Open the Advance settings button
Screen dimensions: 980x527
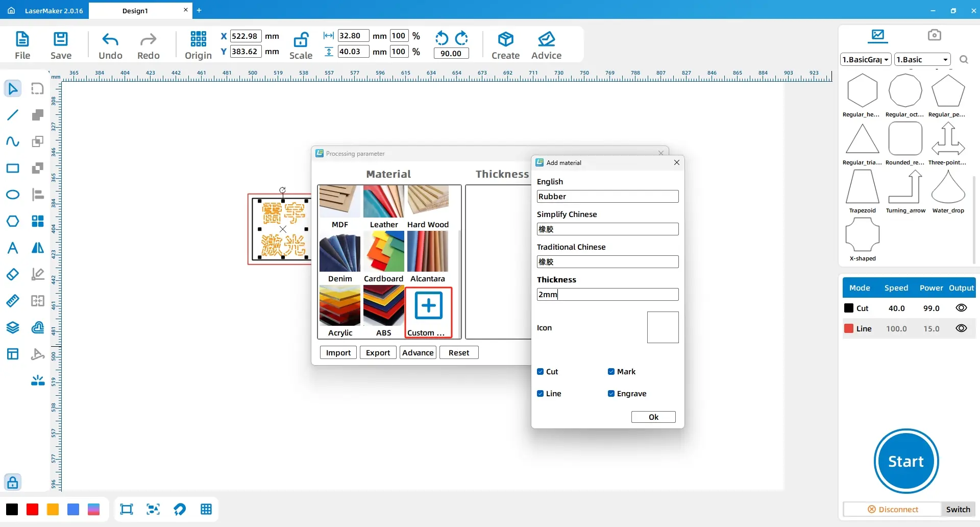(x=418, y=353)
